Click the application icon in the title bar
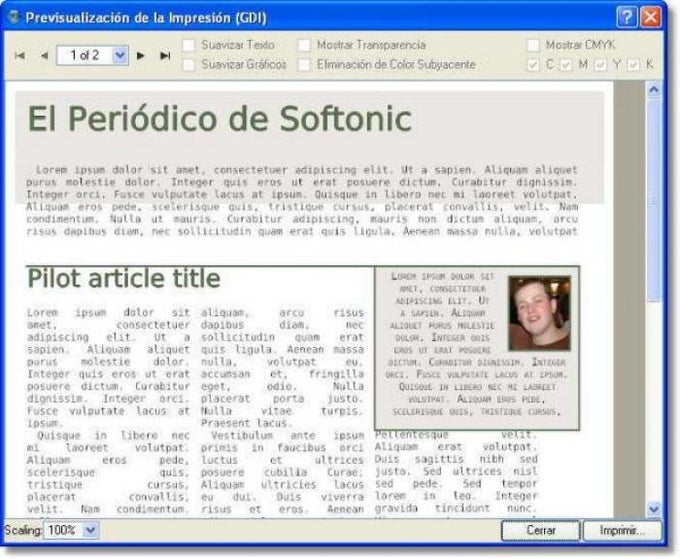This screenshot has height=559, width=680. (x=14, y=17)
